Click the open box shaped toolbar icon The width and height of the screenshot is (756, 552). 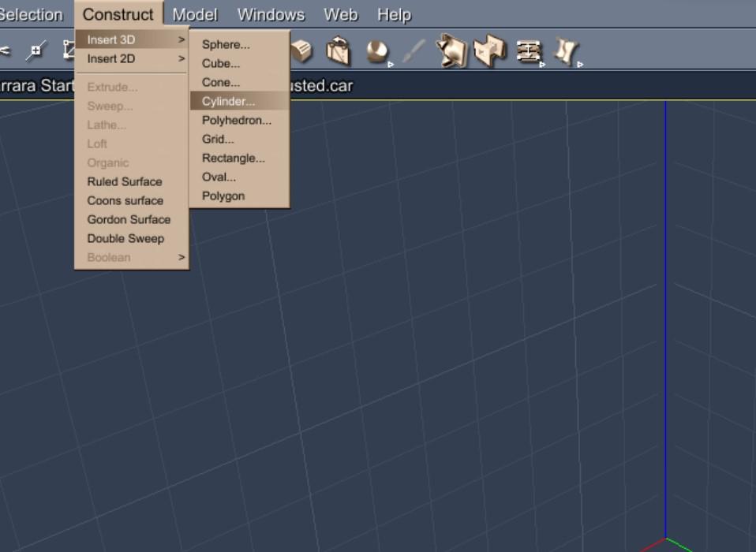(x=338, y=50)
